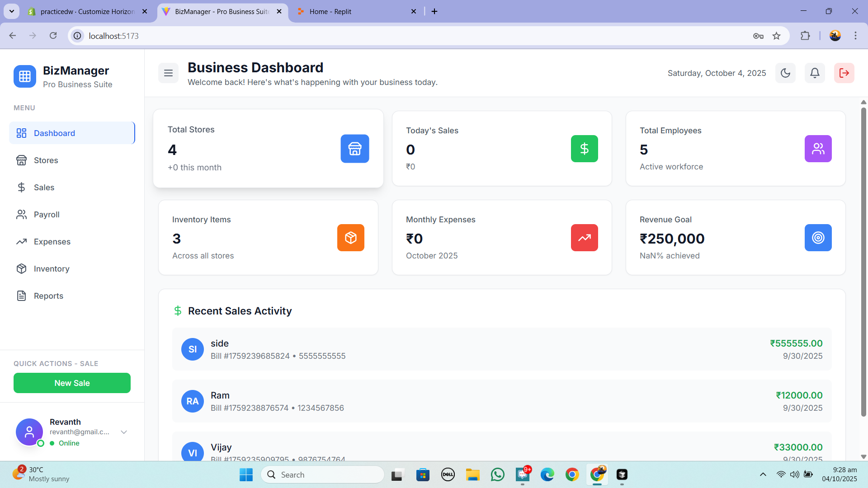This screenshot has height=488, width=868.
Task: Toggle dark mode moon icon
Action: point(785,73)
